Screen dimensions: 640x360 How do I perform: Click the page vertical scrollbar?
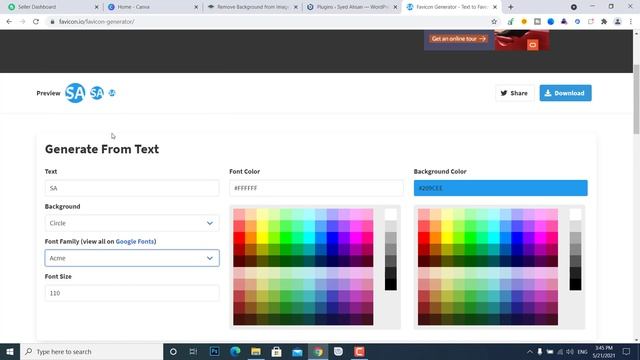(x=636, y=99)
